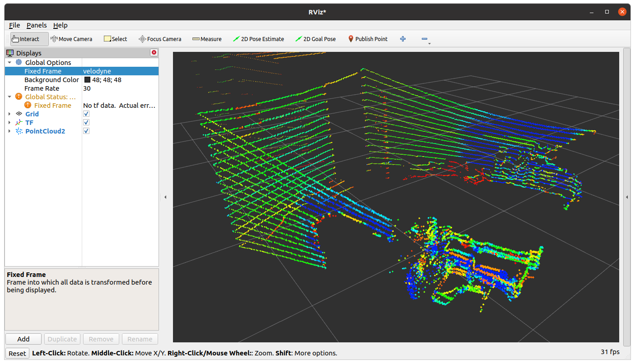Click the Remove display button
The image size is (635, 364).
[x=101, y=339]
